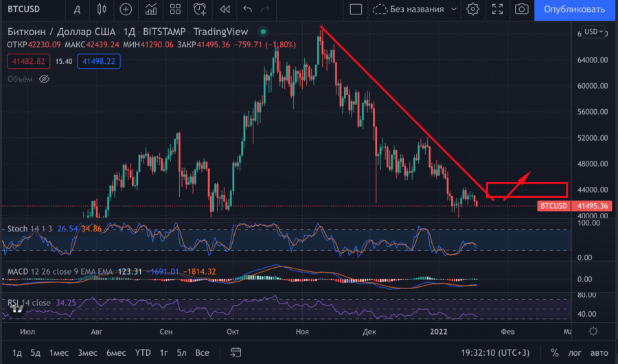Set range to 3мес
Viewport: 618px width, 364px height.
87,352
